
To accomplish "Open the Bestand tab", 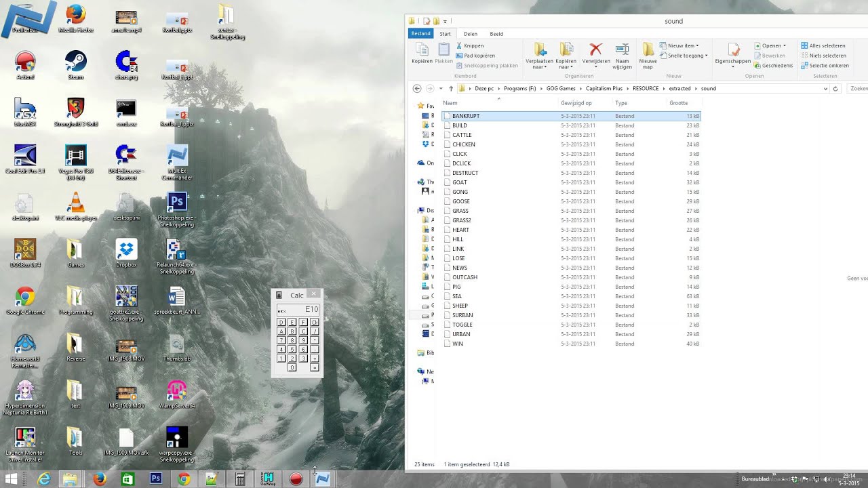I will point(420,33).
